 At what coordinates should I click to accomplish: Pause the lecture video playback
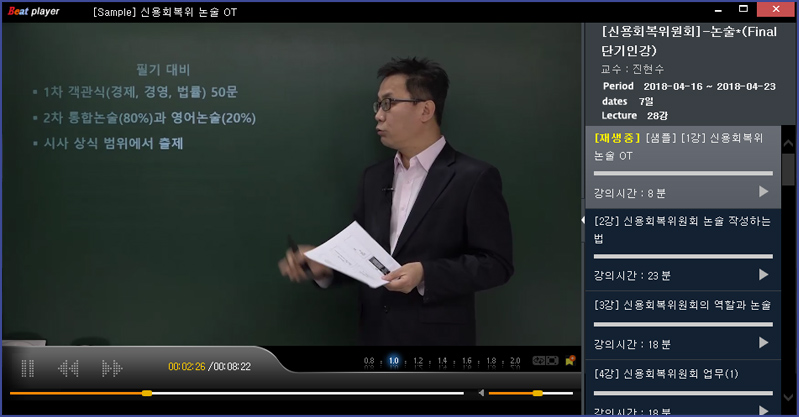click(x=28, y=368)
